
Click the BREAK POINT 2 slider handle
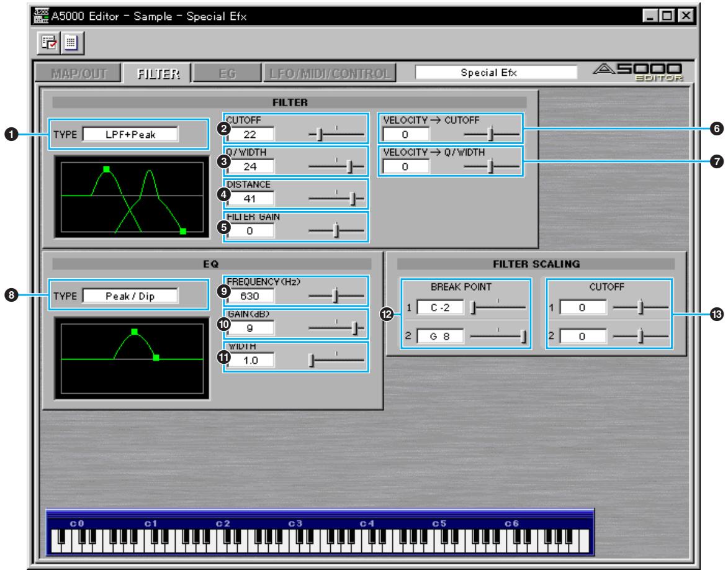(524, 337)
